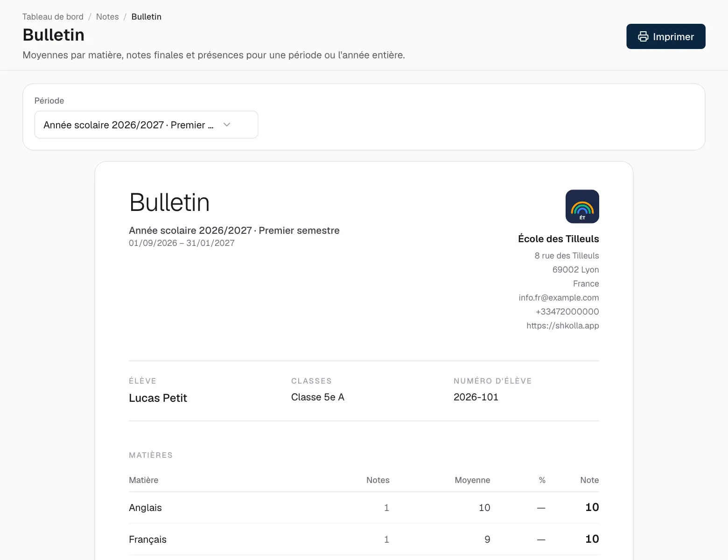Click the École des Tilleuls rainbow logo
Image resolution: width=728 pixels, height=560 pixels.
point(582,206)
